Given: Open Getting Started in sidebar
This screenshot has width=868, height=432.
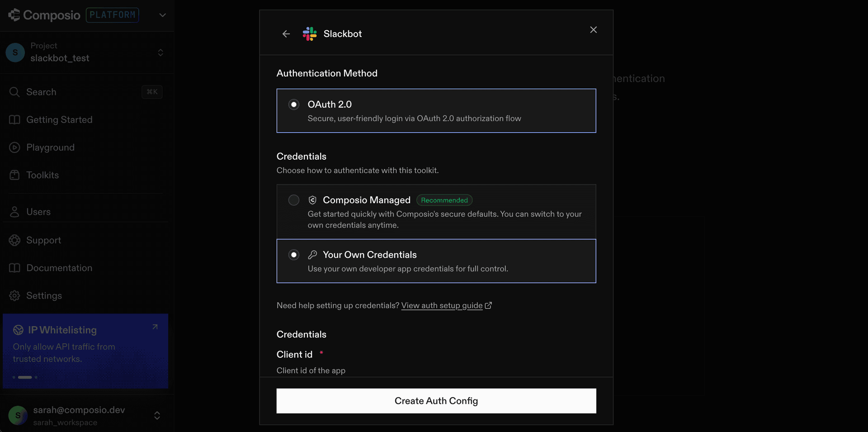Looking at the screenshot, I should 59,120.
